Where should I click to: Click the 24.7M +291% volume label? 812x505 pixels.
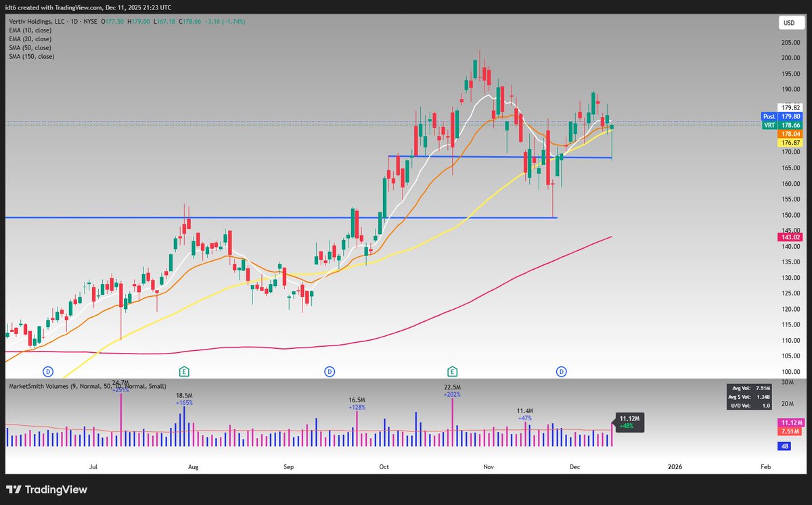(120, 386)
